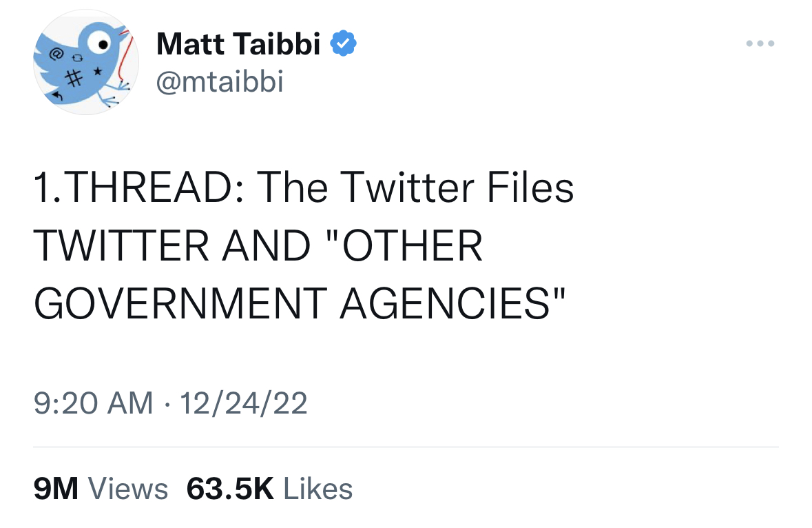The width and height of the screenshot is (812, 528).
Task: View the 9M Views analytics
Action: tap(101, 489)
